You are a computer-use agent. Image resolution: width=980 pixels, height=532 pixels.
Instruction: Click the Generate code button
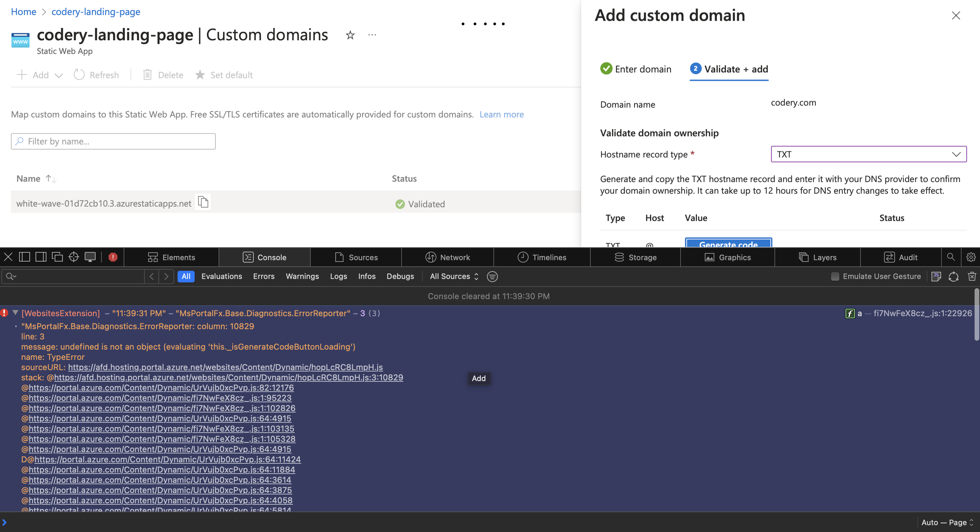pos(728,243)
